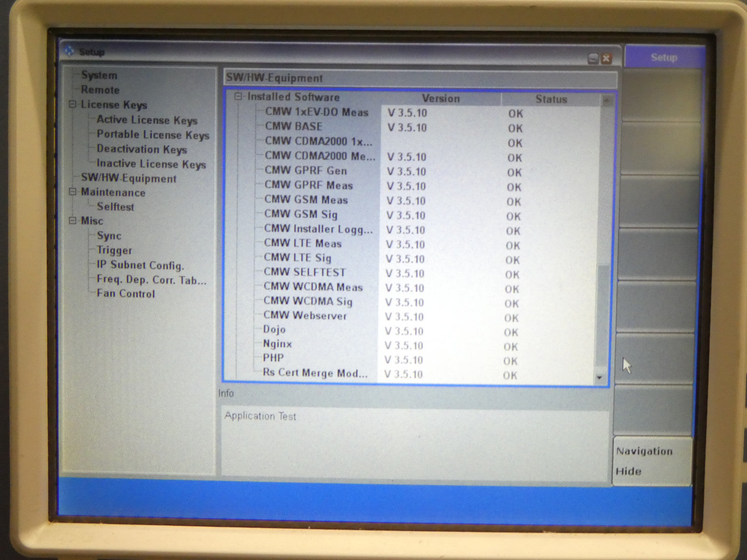Viewport: 747px width, 560px height.
Task: Open Active License Keys
Action: (147, 120)
